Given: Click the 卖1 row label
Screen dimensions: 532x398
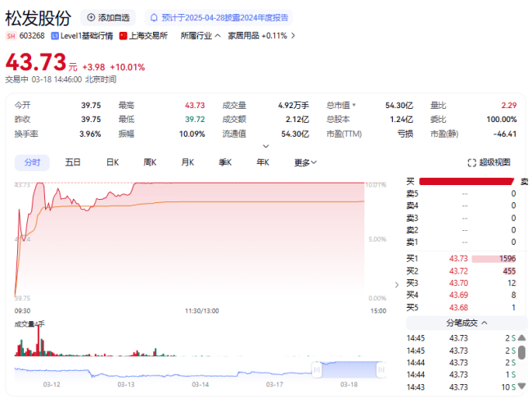Looking at the screenshot, I should click(413, 242).
